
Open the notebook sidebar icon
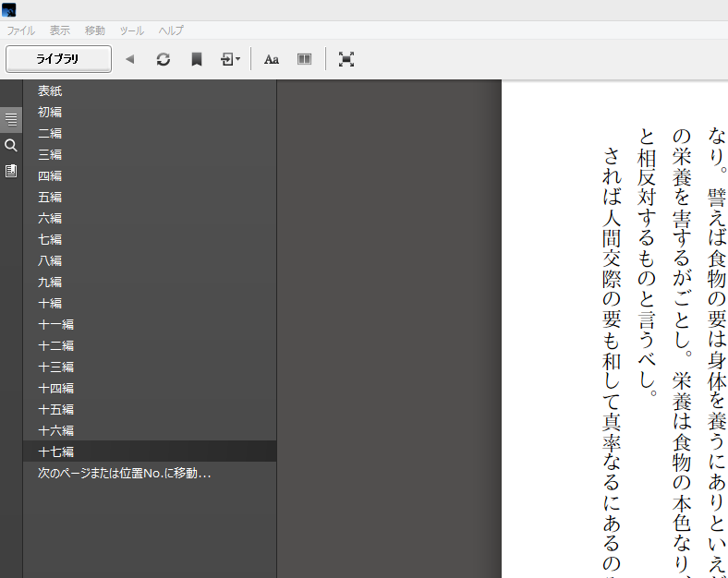11,171
